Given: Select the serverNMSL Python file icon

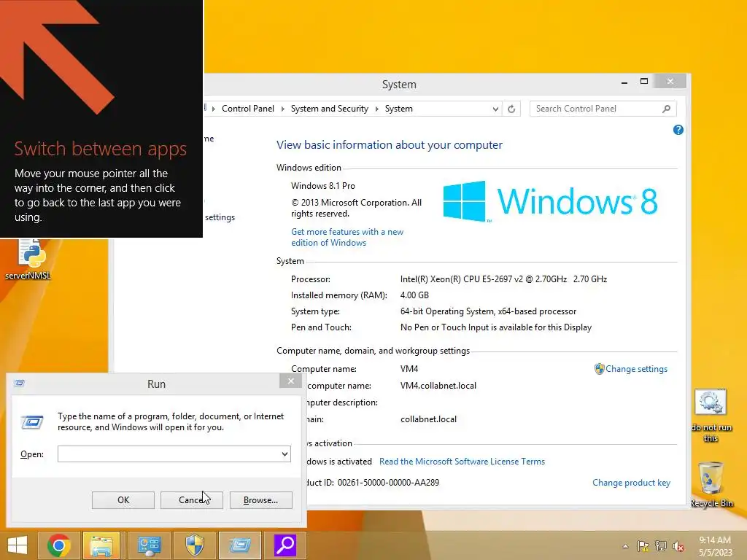Looking at the screenshot, I should 28,260.
